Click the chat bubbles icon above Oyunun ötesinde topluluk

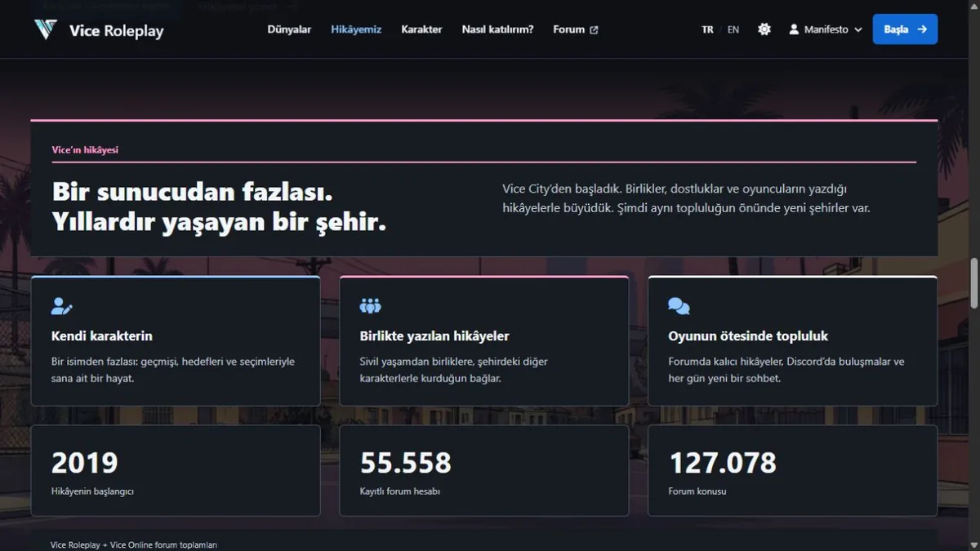pos(679,306)
